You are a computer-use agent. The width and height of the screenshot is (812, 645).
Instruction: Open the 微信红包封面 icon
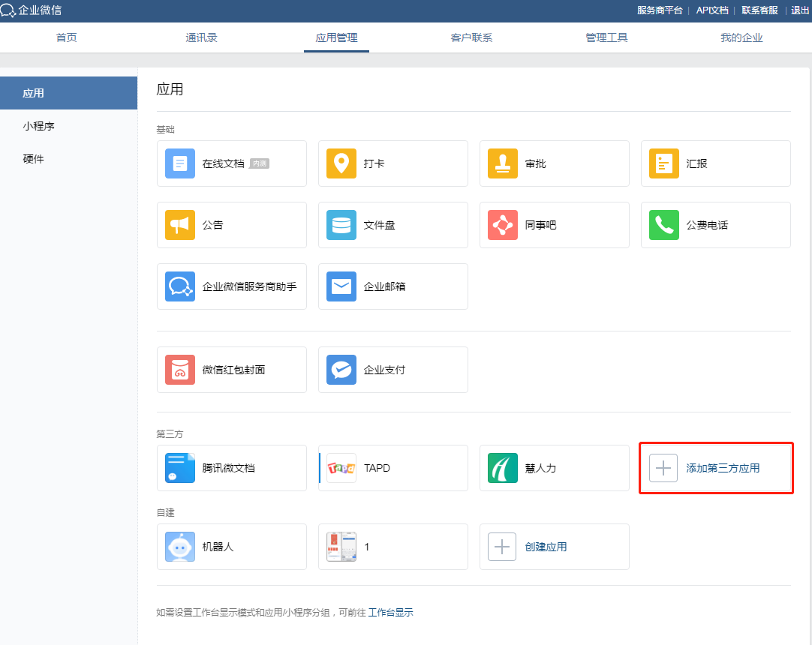click(x=180, y=370)
